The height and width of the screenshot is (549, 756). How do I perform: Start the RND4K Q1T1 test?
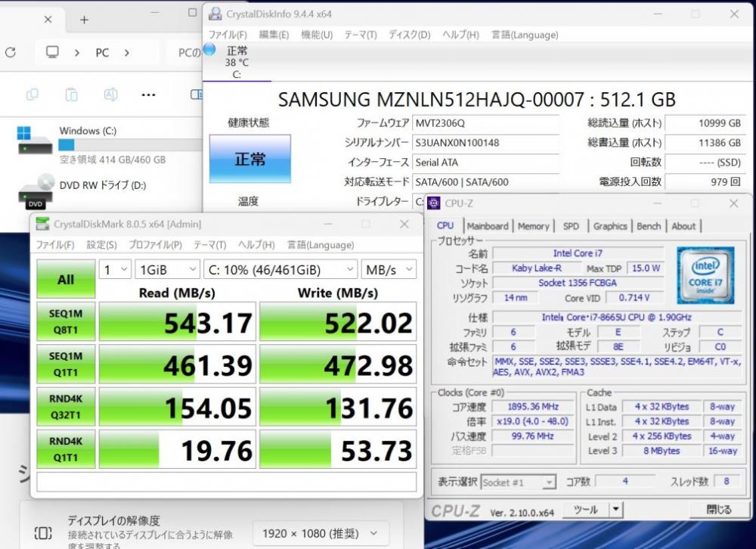coord(66,448)
